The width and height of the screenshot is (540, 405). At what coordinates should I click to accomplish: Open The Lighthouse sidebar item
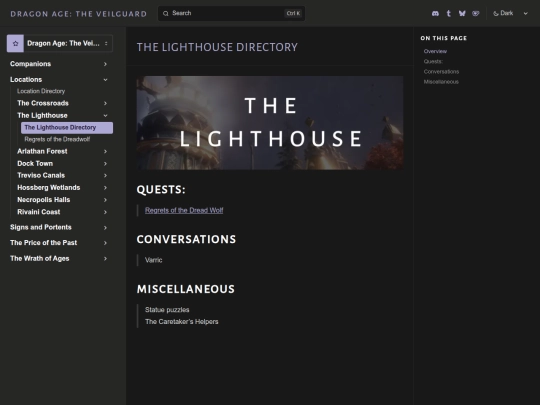tap(42, 115)
